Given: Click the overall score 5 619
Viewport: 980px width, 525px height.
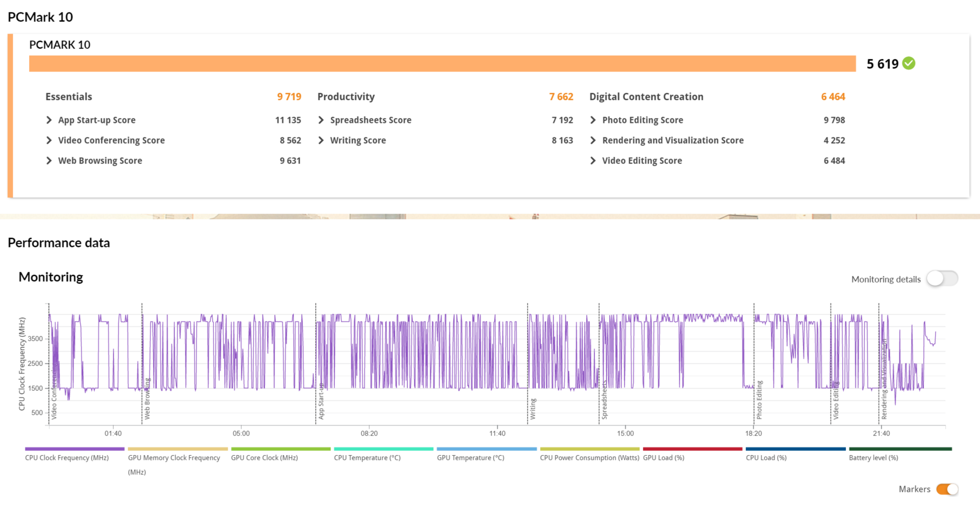Looking at the screenshot, I should click(x=882, y=64).
